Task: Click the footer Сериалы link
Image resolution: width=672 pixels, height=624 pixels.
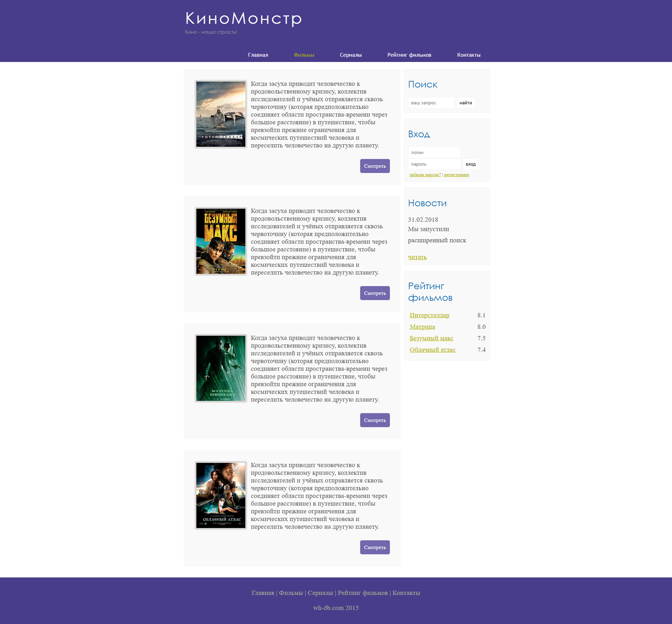Action: 320,593
